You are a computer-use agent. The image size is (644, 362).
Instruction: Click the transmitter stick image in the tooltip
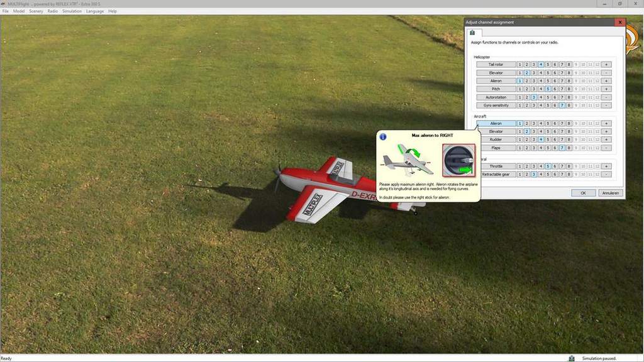(459, 160)
